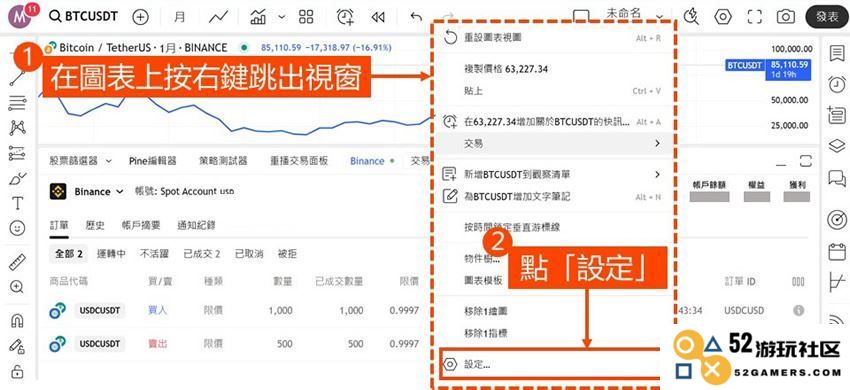Switch to 重播交易面板 tab

[x=299, y=161]
